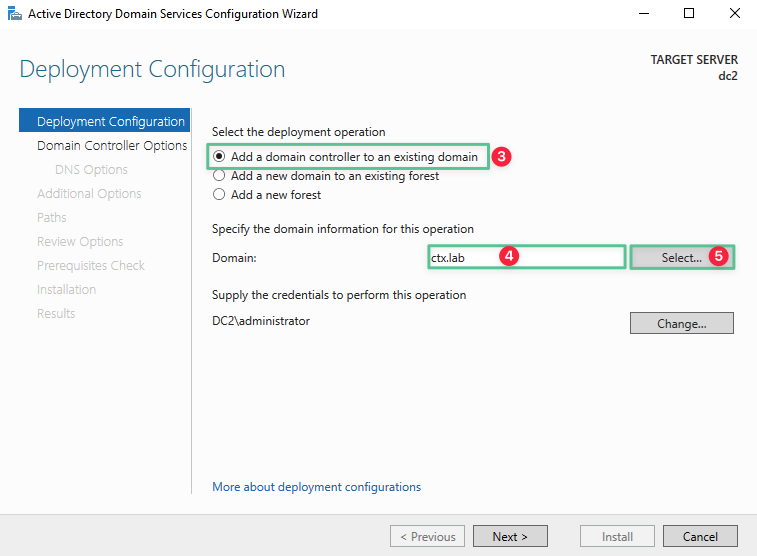Click the disabled Previous button

(427, 537)
